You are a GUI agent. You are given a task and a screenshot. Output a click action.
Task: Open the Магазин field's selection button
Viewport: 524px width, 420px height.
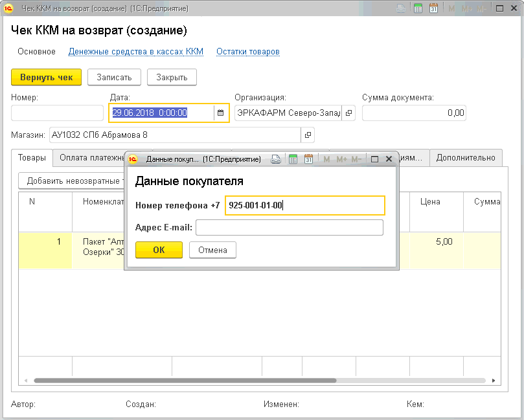(x=308, y=135)
